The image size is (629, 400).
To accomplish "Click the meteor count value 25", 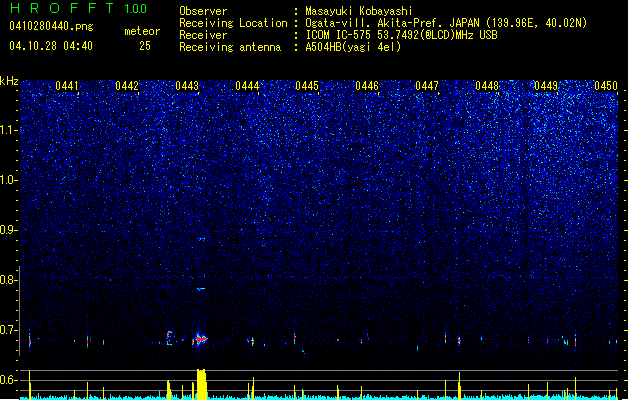I will point(145,46).
